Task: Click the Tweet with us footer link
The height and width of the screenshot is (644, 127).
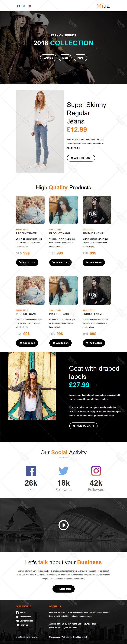Action: pyautogui.click(x=24, y=617)
